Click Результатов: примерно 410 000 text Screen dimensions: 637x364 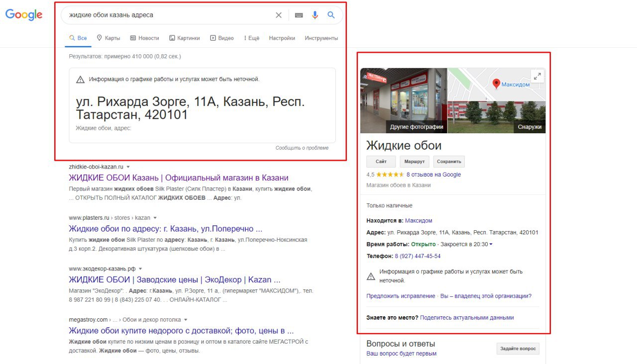click(x=125, y=56)
